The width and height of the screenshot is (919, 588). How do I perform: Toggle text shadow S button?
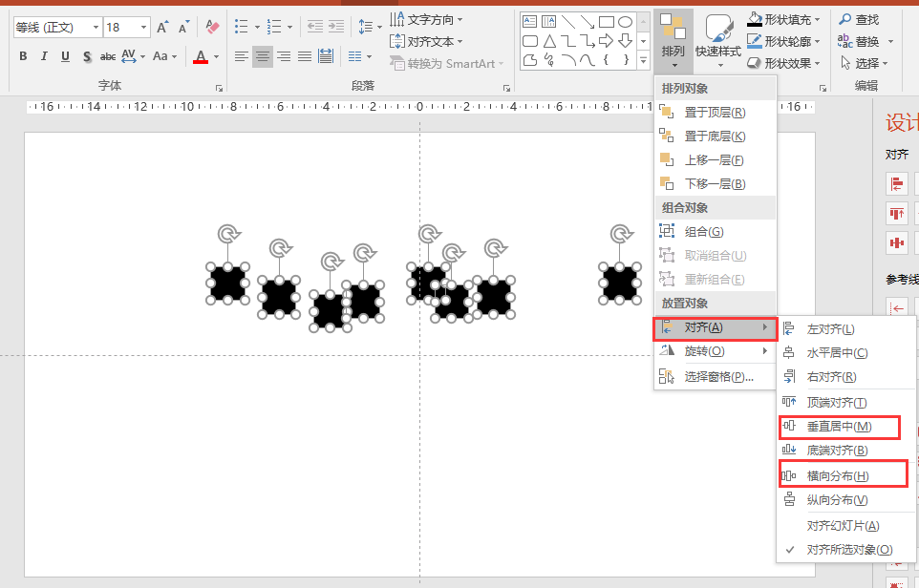(87, 56)
